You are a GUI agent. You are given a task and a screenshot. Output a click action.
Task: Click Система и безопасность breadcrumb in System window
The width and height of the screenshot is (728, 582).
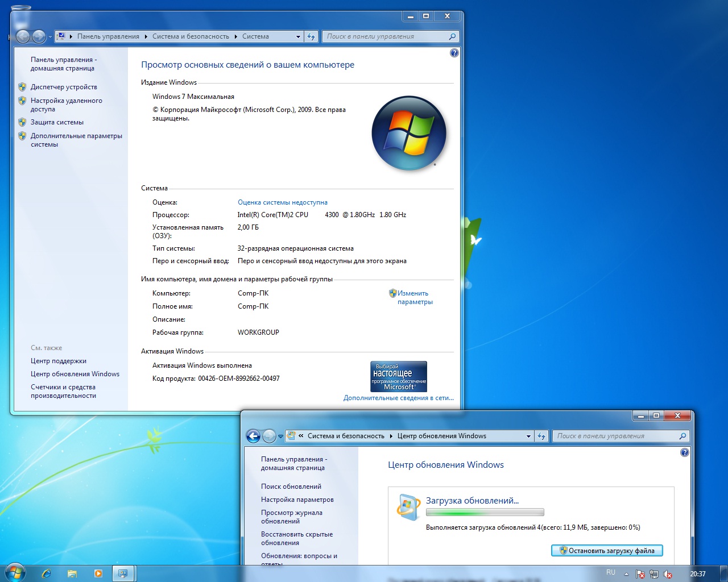click(191, 36)
